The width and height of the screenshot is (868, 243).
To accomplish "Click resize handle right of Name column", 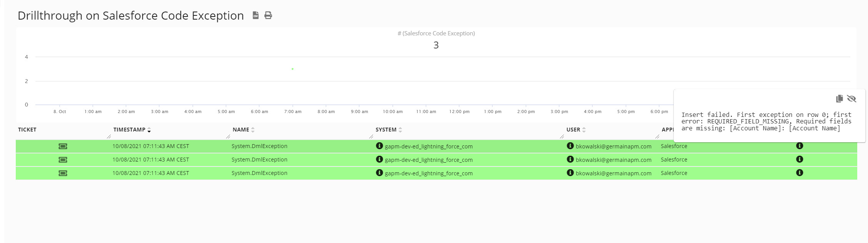I will click(x=371, y=136).
